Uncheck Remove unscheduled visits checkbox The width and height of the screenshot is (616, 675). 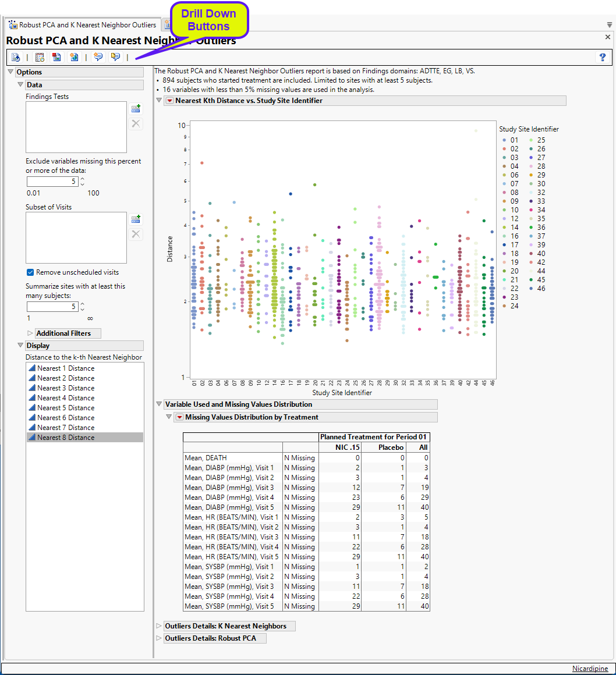point(30,272)
